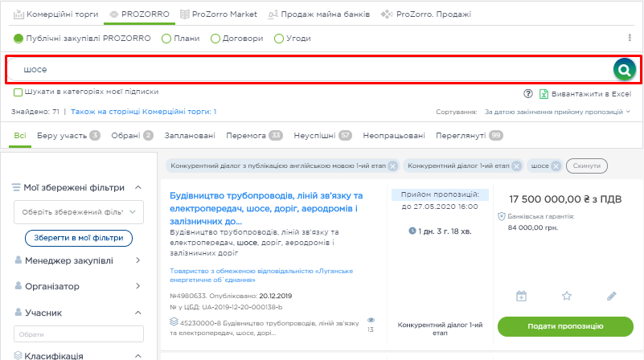644x360 pixels.
Task: Remove 'Конкурентний діалог 1-ий етап' filter chip
Action: tap(516, 166)
